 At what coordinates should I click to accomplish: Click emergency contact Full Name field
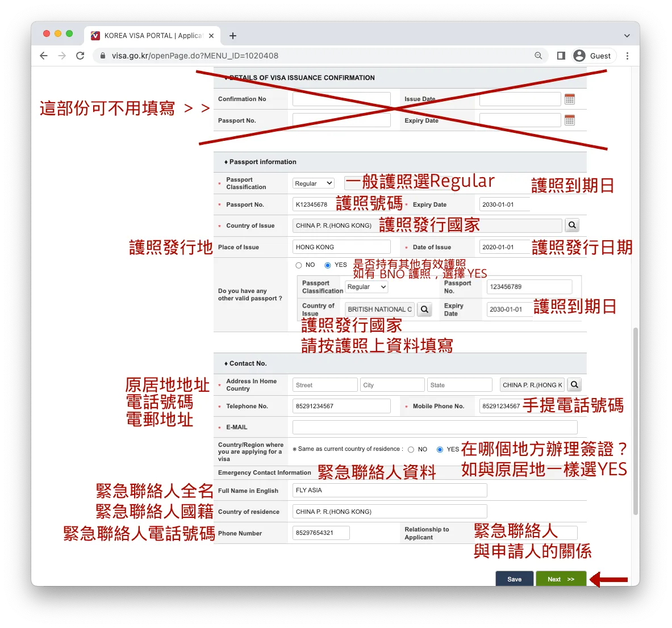pyautogui.click(x=390, y=490)
